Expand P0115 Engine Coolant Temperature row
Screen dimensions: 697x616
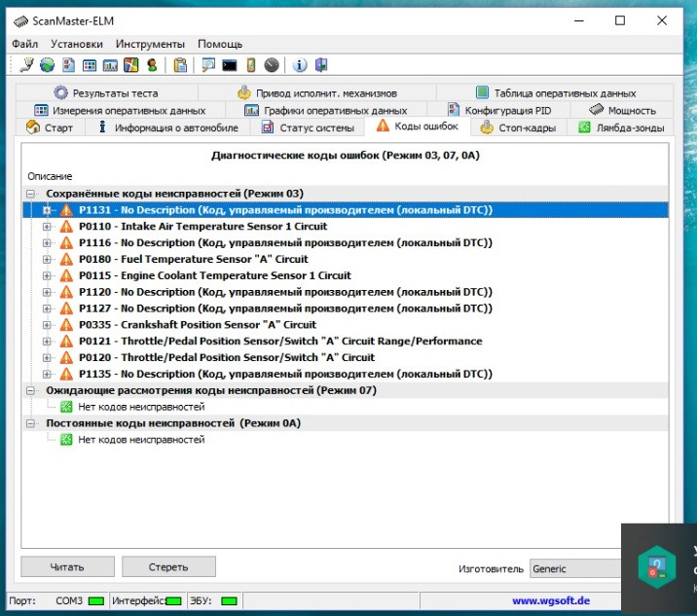pyautogui.click(x=47, y=275)
